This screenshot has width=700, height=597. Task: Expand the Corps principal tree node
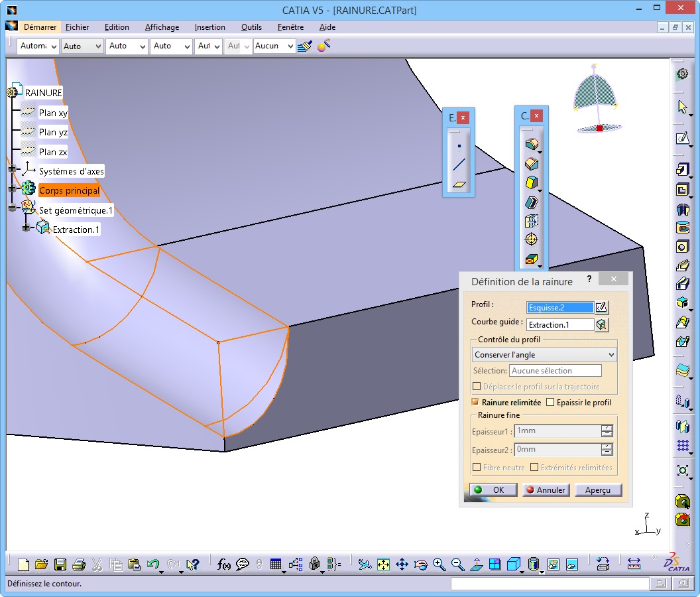click(x=13, y=188)
